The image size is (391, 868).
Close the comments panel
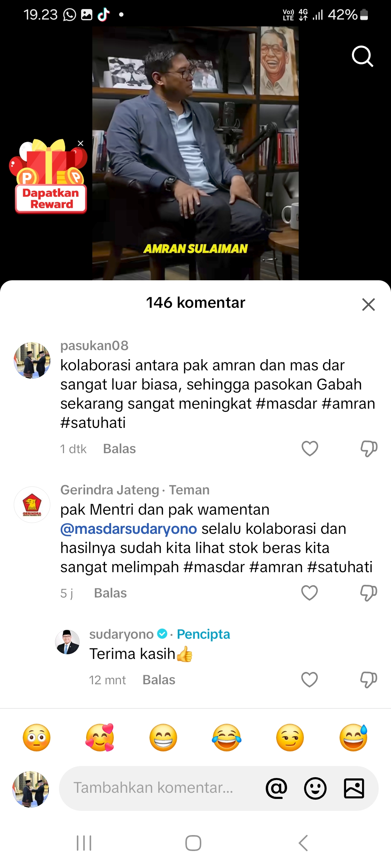[x=369, y=305]
